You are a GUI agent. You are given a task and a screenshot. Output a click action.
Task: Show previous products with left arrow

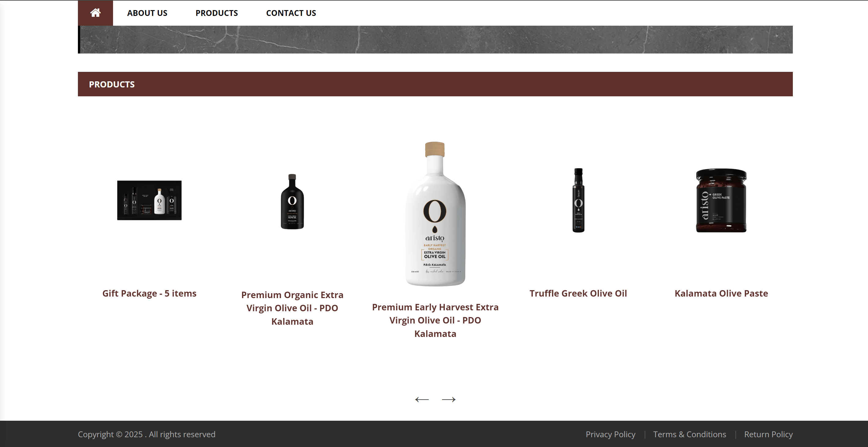click(x=422, y=400)
